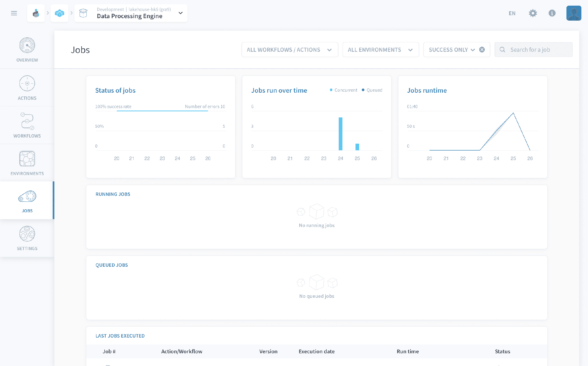
Task: Click the small bar for day 25
Action: 357,147
